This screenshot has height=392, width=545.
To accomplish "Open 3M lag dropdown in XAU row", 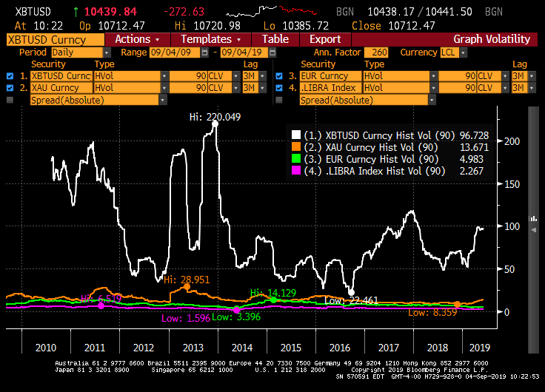I will [x=263, y=88].
